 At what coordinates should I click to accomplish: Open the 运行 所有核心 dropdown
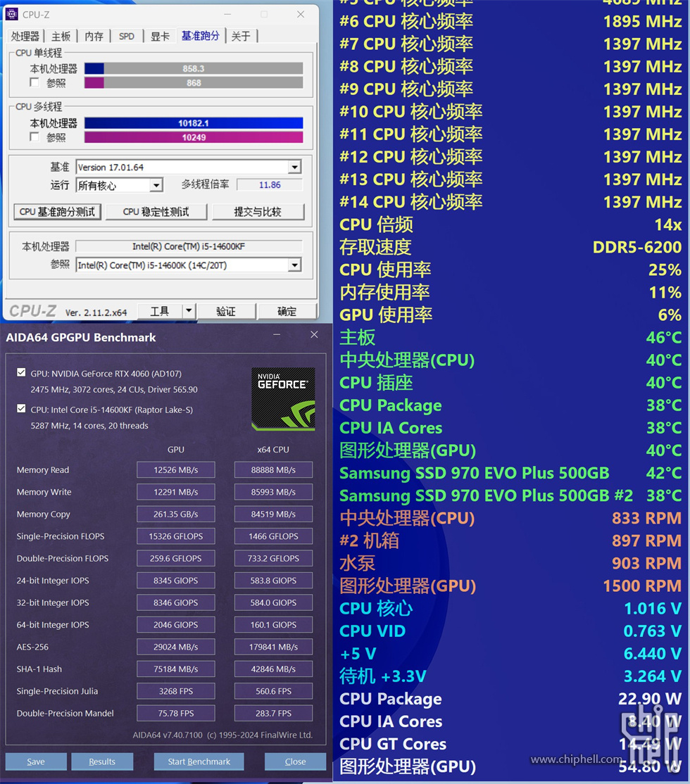coord(156,186)
